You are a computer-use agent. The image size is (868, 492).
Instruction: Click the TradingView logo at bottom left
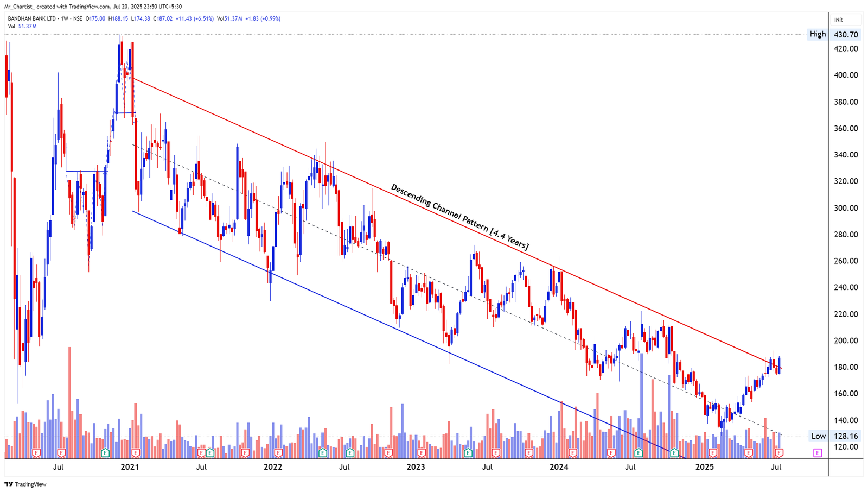24,484
